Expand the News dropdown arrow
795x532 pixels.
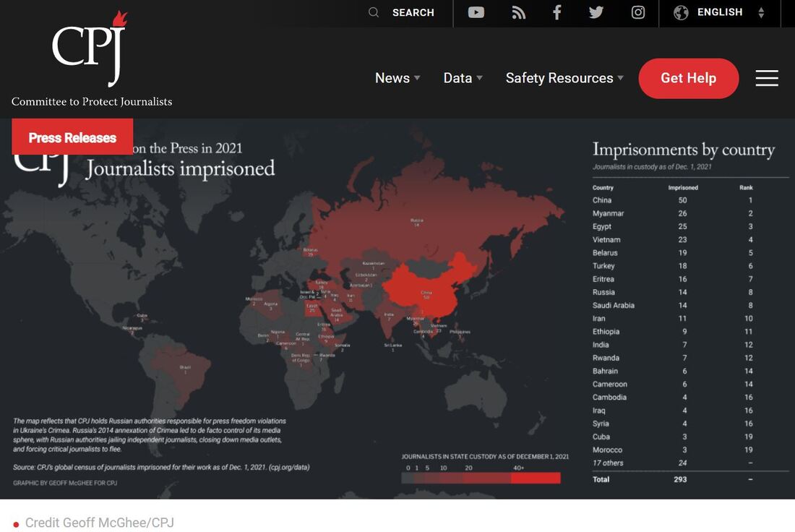coord(417,78)
